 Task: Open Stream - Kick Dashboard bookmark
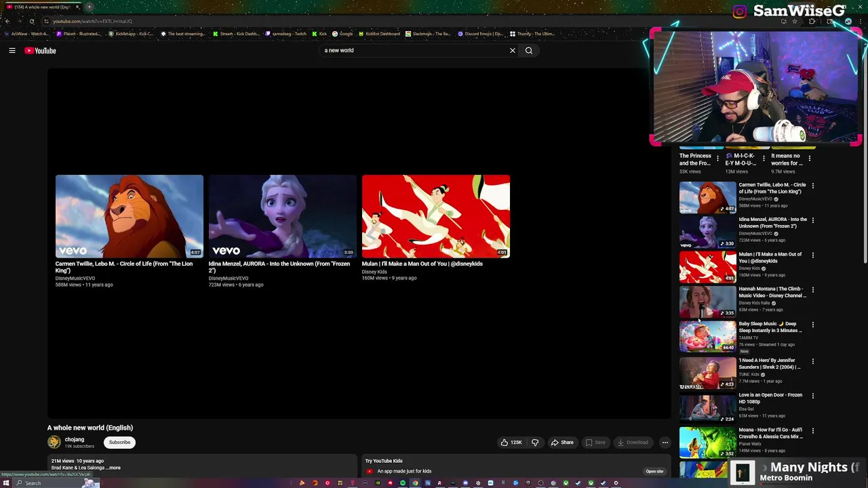[236, 34]
